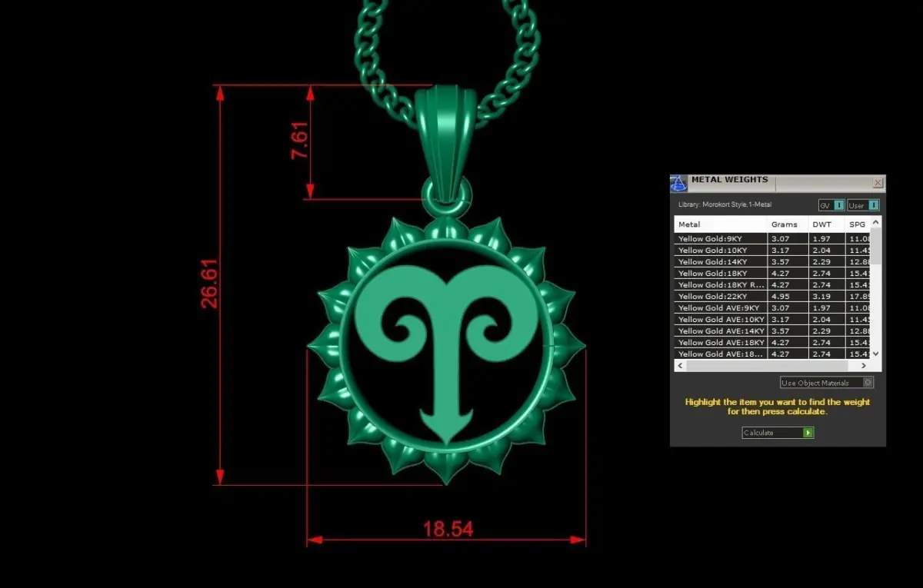Image resolution: width=923 pixels, height=588 pixels.
Task: Click the scroll down arrow of the metals list
Action: (x=876, y=354)
